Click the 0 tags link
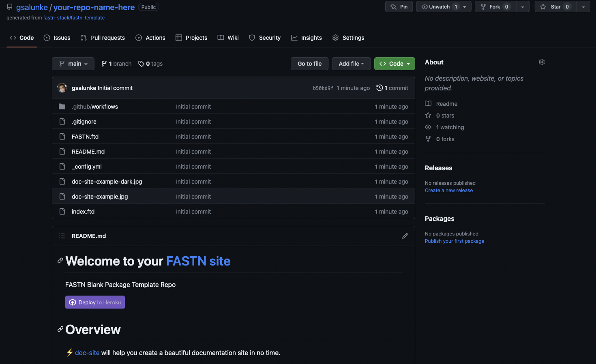596x364 pixels. coord(150,64)
